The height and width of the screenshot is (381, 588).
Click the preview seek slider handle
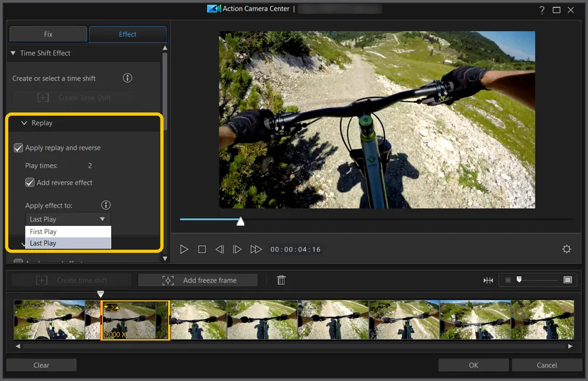coord(240,221)
